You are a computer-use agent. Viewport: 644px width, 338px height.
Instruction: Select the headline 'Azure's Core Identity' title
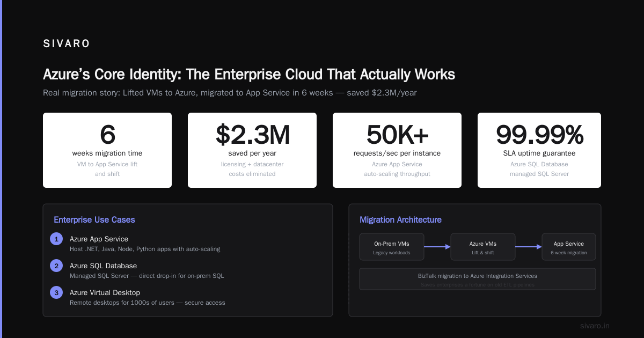249,74
